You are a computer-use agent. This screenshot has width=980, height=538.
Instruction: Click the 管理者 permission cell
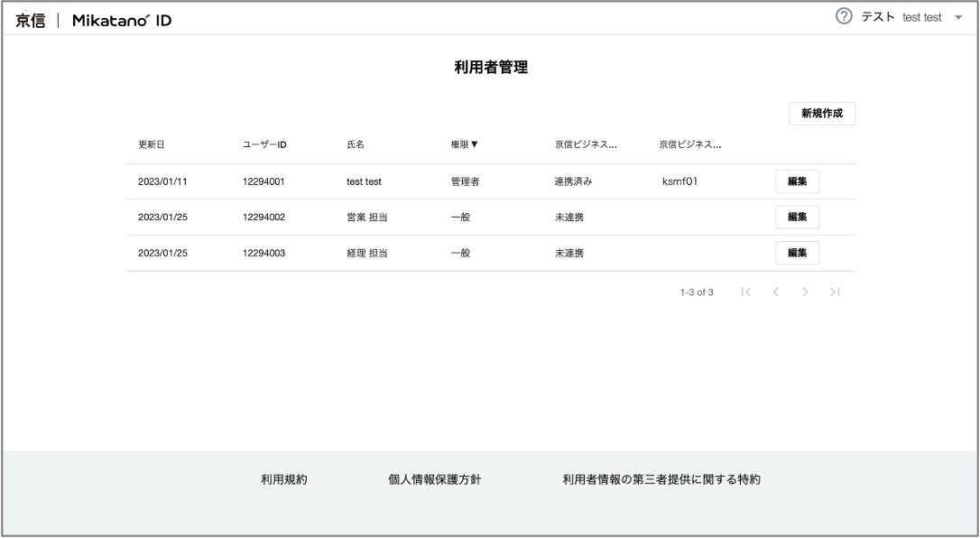coord(465,181)
